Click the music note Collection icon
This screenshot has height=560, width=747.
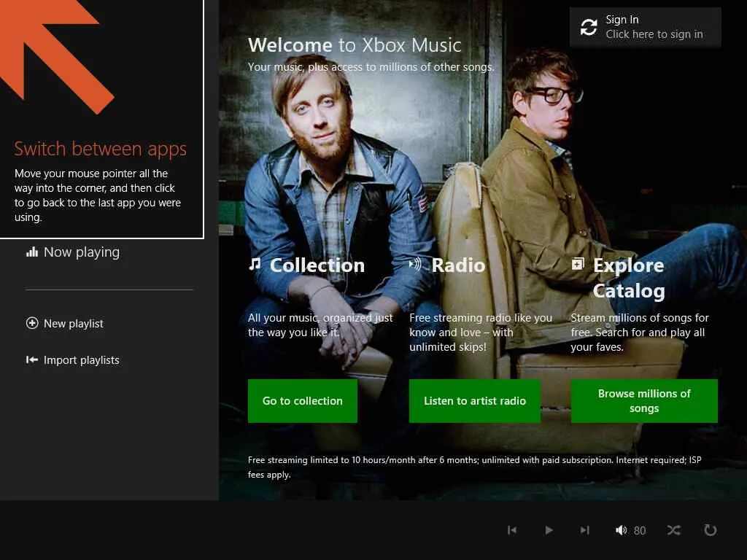tap(255, 264)
